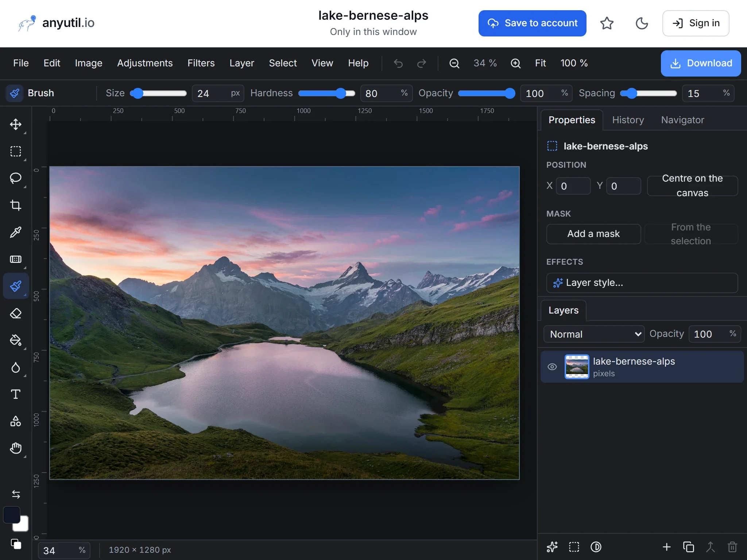The image size is (747, 560).
Task: Click Centre on the canvas
Action: [692, 186]
